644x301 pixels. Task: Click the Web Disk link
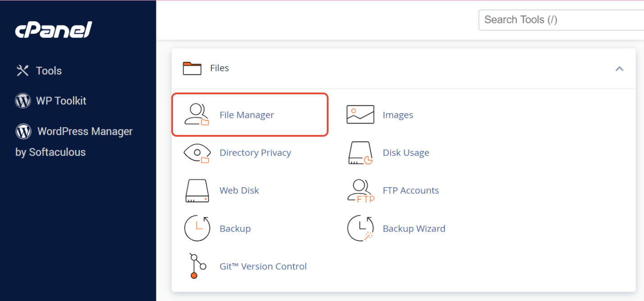pos(239,190)
